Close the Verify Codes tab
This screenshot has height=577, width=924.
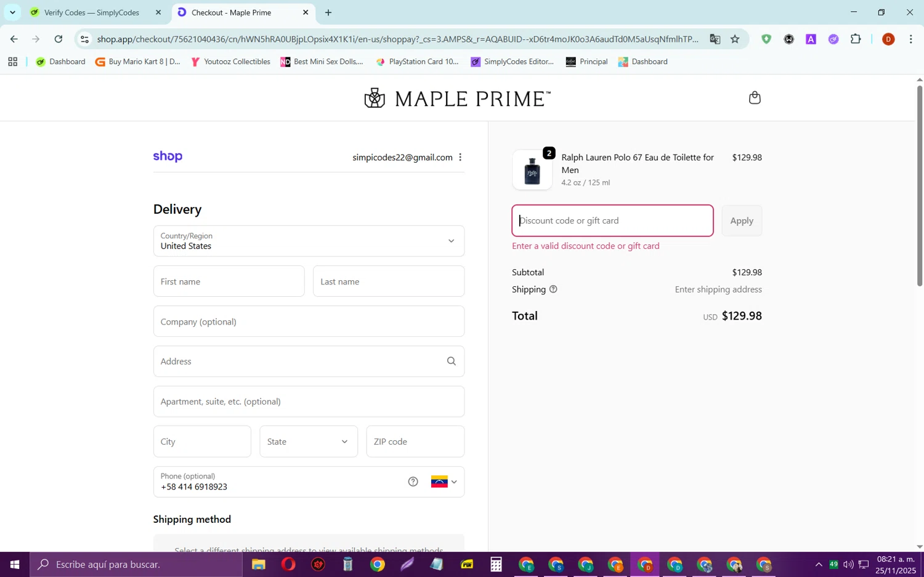(158, 12)
